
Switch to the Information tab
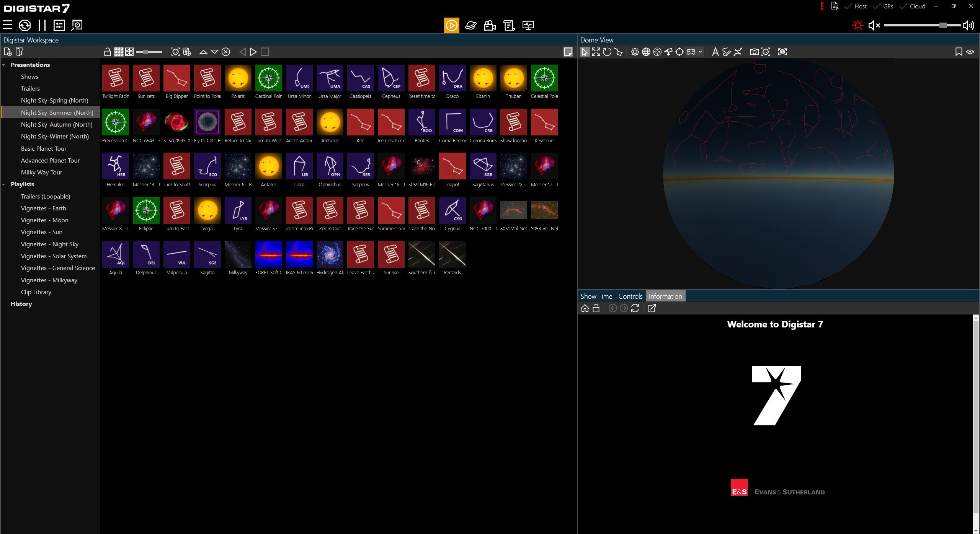pos(665,296)
